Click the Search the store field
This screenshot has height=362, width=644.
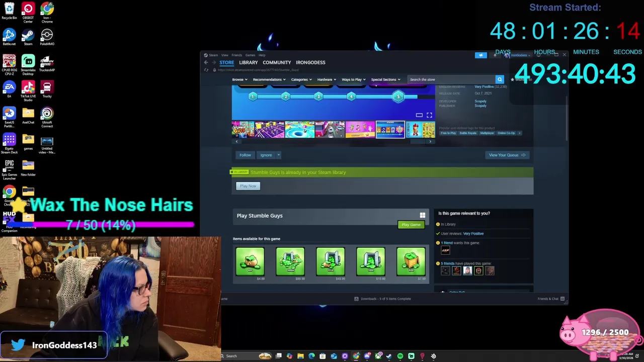click(451, 79)
